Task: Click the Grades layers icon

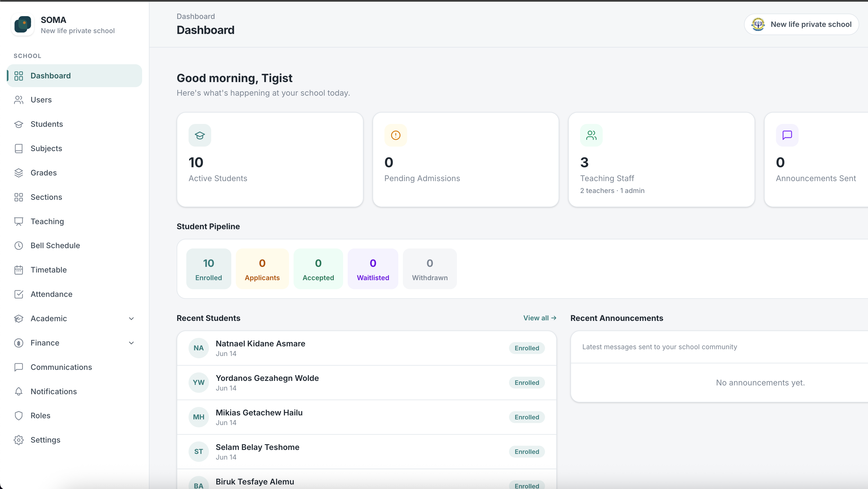Action: pyautogui.click(x=18, y=173)
